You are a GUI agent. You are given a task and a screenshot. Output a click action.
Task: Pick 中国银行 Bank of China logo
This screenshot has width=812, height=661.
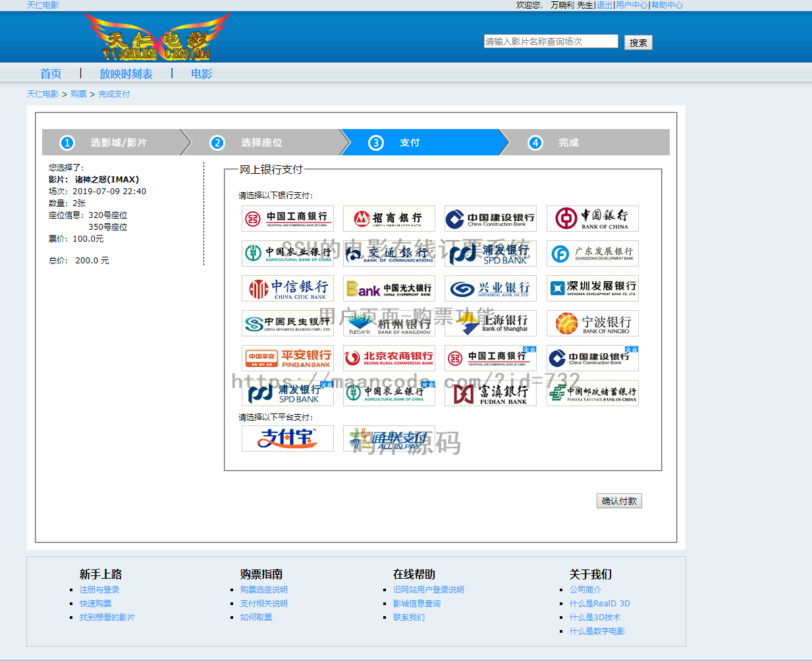[593, 219]
